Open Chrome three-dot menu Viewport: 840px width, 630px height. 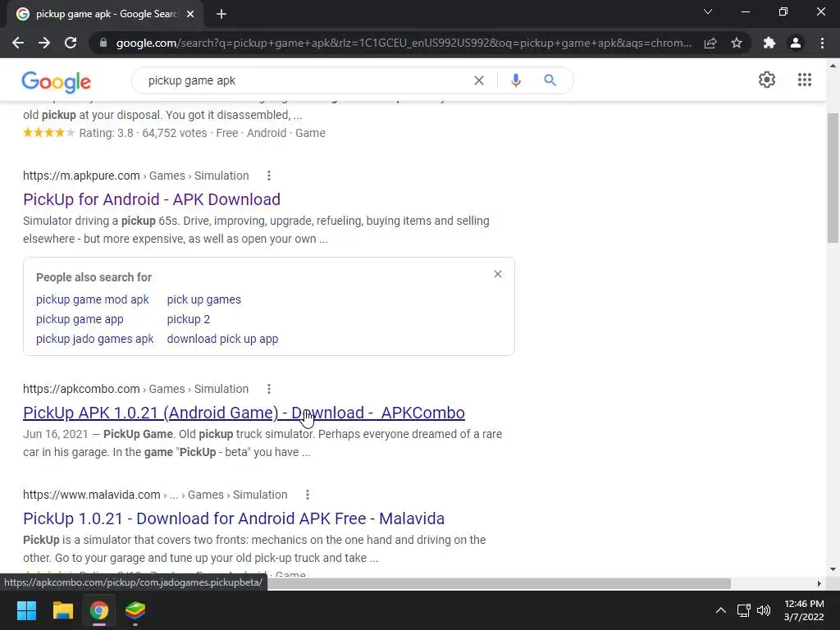click(822, 43)
